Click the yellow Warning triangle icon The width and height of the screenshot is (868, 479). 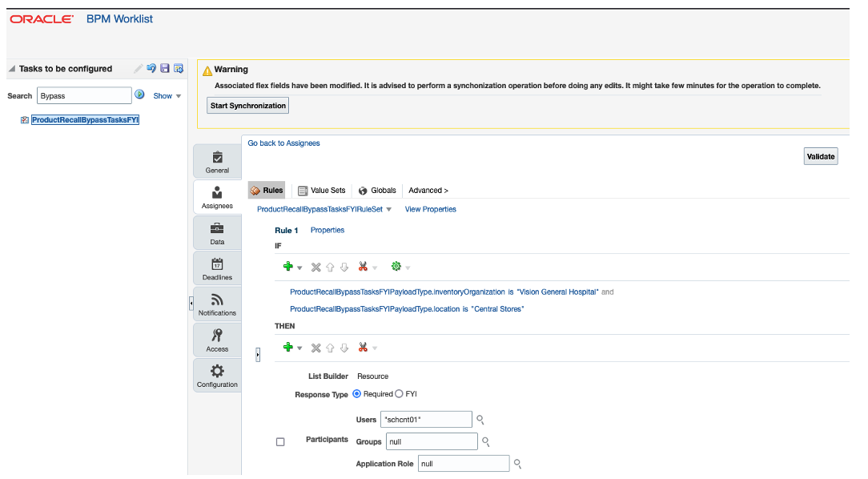coord(207,70)
